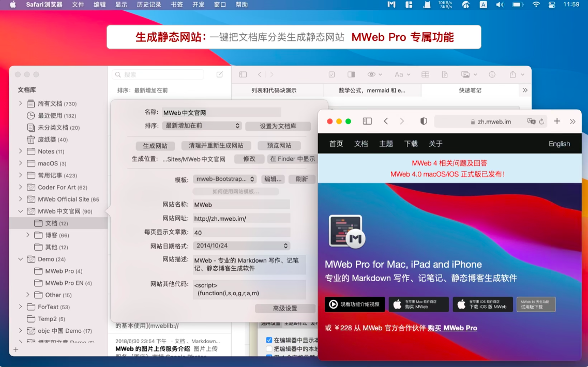The height and width of the screenshot is (367, 588).
Task: Toggle the Safari window sidebar icon
Action: [x=367, y=121]
